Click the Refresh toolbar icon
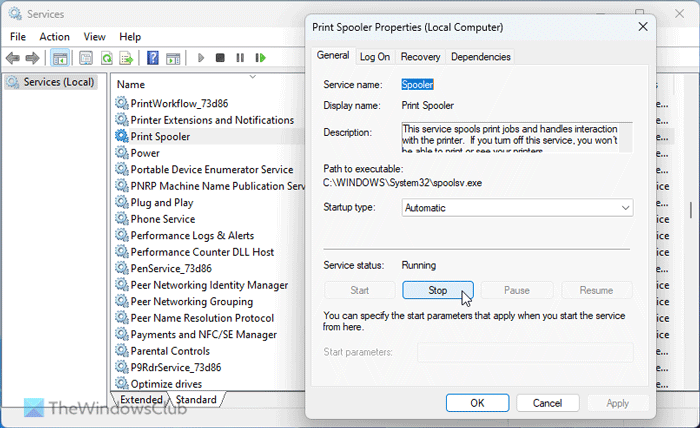 [106, 58]
